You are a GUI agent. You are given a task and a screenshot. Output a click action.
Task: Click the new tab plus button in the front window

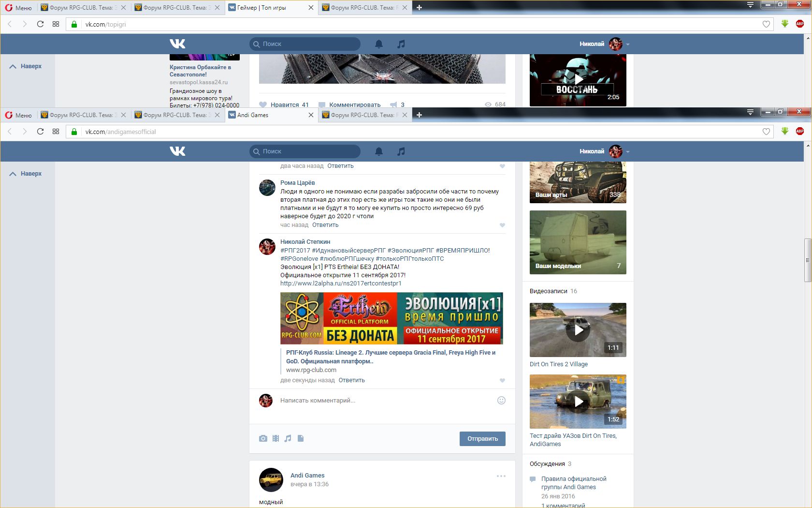coord(419,115)
